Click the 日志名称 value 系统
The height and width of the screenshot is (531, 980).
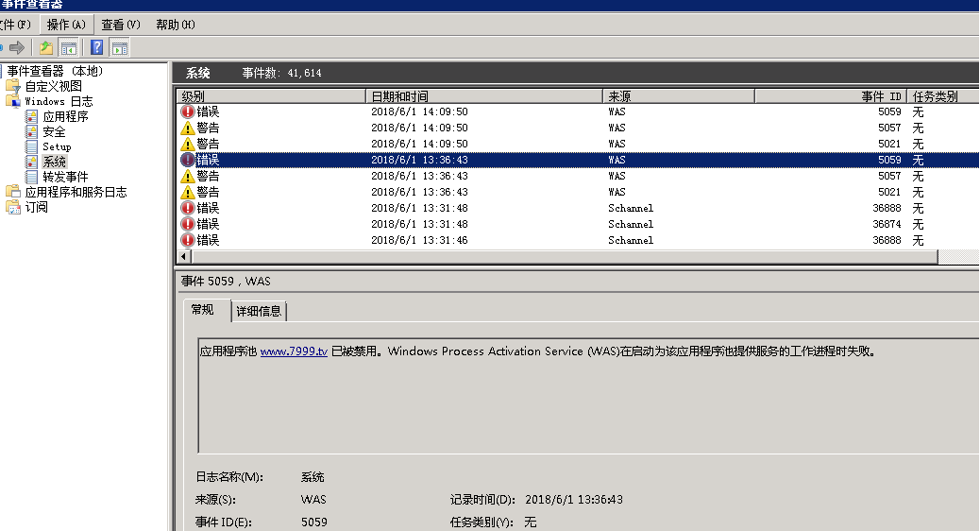312,477
